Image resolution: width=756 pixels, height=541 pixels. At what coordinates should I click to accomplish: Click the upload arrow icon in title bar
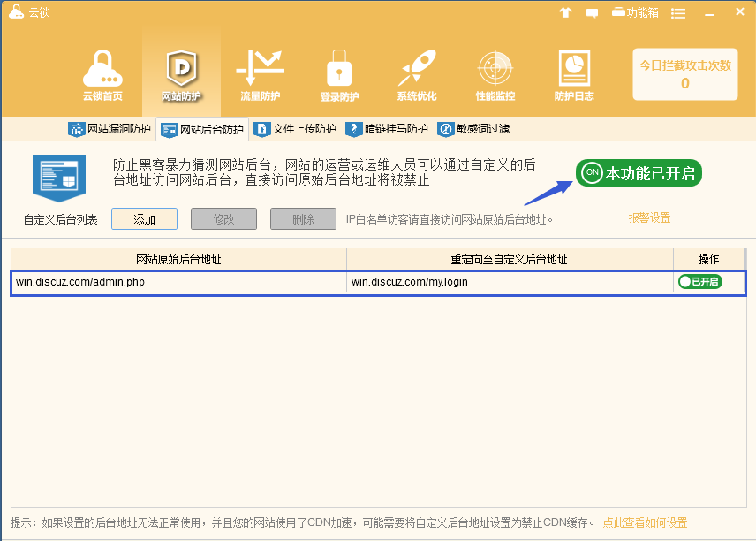pyautogui.click(x=565, y=12)
